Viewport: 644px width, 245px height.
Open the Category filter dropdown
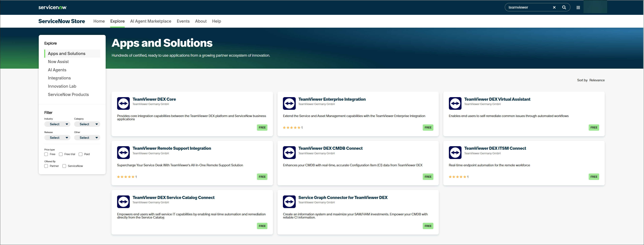click(87, 124)
